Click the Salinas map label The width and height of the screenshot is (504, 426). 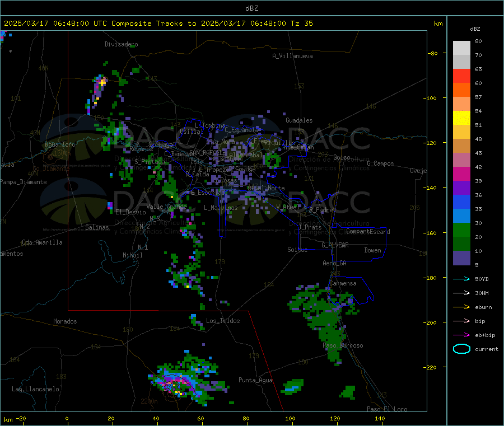pyautogui.click(x=97, y=227)
